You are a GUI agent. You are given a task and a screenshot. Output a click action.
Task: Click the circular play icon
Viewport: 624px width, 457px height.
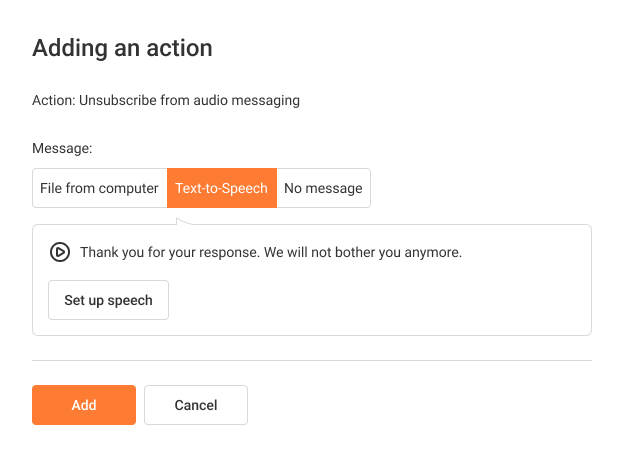[x=60, y=252]
